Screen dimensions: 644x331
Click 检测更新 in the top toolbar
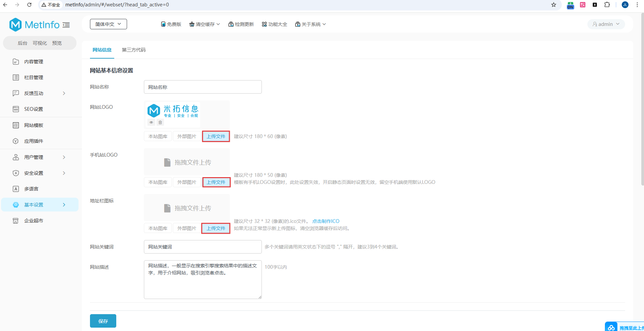click(x=241, y=24)
